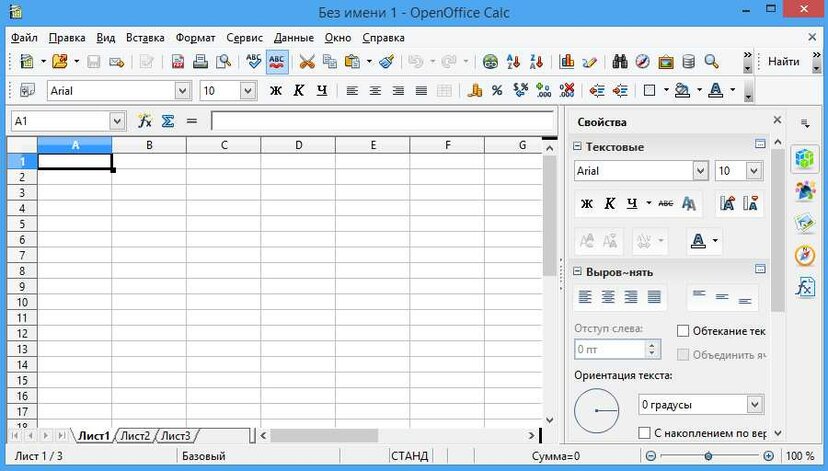Image resolution: width=828 pixels, height=471 pixels.
Task: Select column D header
Action: click(x=298, y=145)
